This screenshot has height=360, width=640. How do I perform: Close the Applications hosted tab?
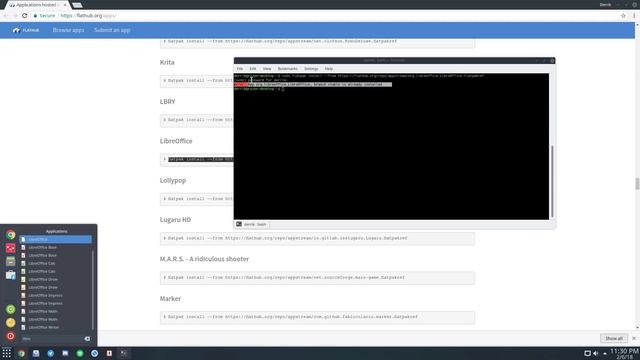[x=64, y=5]
